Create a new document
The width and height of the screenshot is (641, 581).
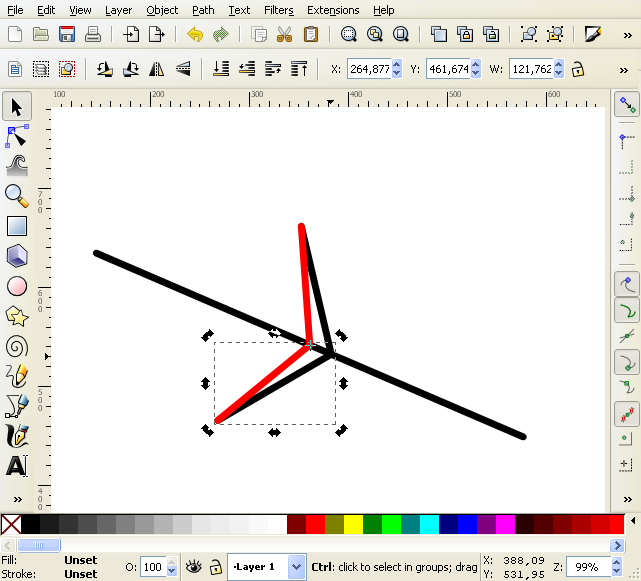pyautogui.click(x=15, y=34)
